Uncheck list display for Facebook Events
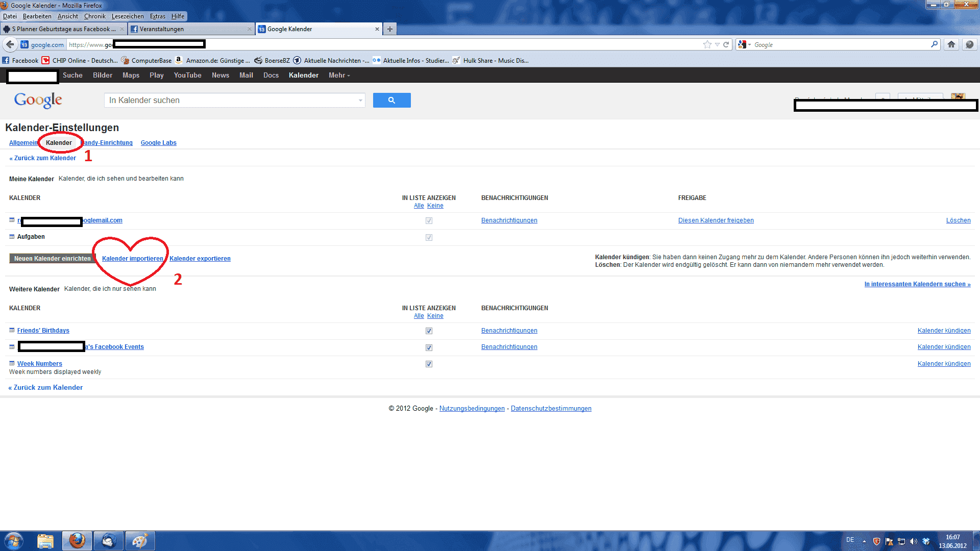The image size is (980, 551). [x=429, y=347]
